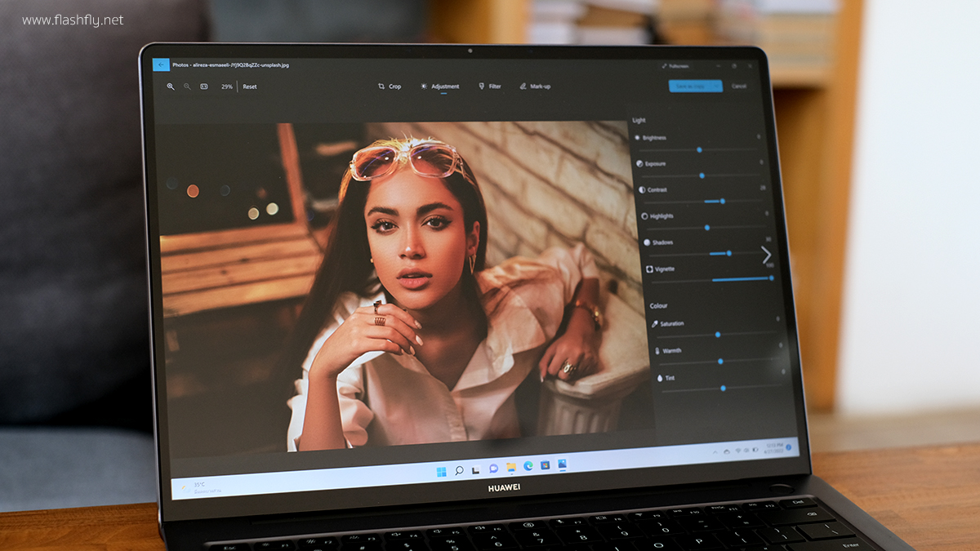Click the Cancel button
This screenshot has height=551, width=980.
point(739,86)
